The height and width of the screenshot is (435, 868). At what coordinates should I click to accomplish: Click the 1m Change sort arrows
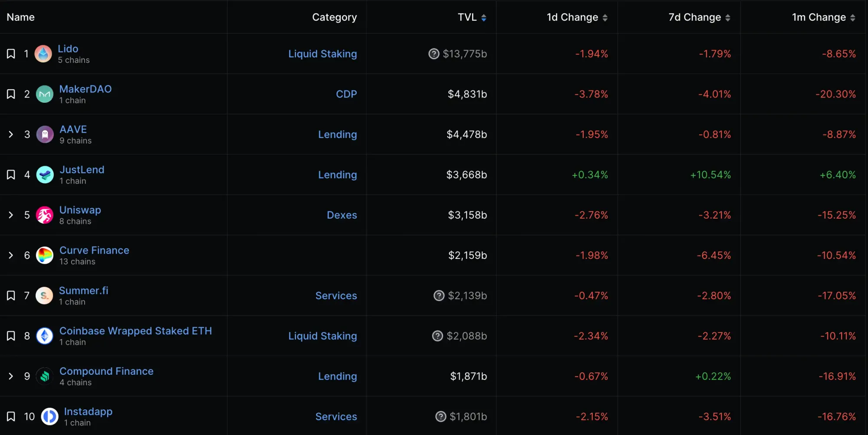click(x=852, y=17)
